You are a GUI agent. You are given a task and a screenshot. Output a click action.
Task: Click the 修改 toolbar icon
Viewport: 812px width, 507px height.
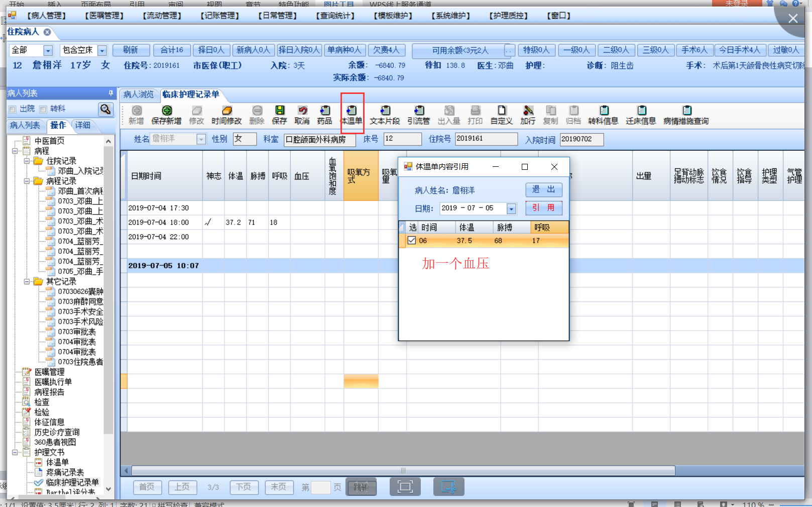click(196, 115)
